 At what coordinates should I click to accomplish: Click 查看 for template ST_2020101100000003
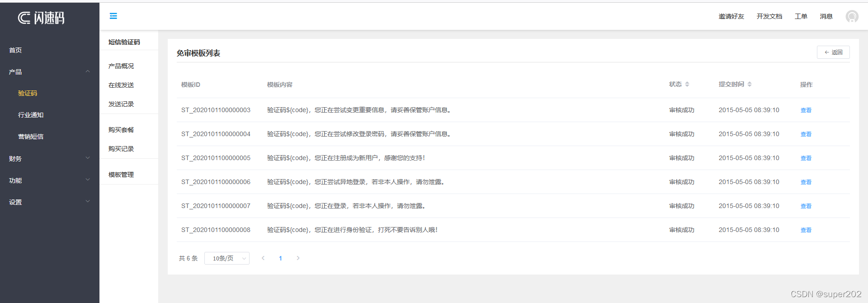(x=806, y=110)
